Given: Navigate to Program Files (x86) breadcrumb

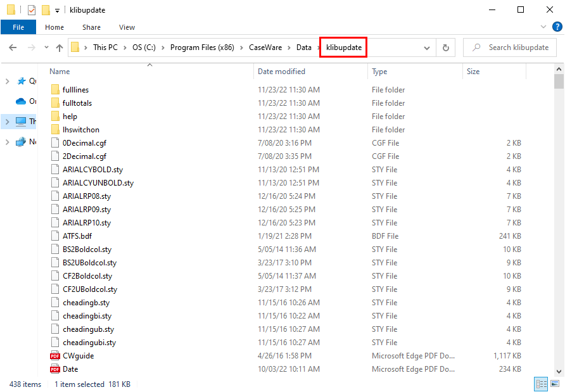Looking at the screenshot, I should point(202,47).
